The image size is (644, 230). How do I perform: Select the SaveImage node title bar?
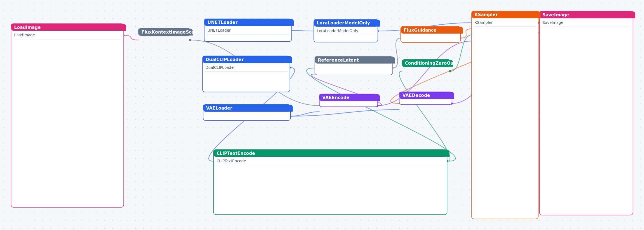587,15
